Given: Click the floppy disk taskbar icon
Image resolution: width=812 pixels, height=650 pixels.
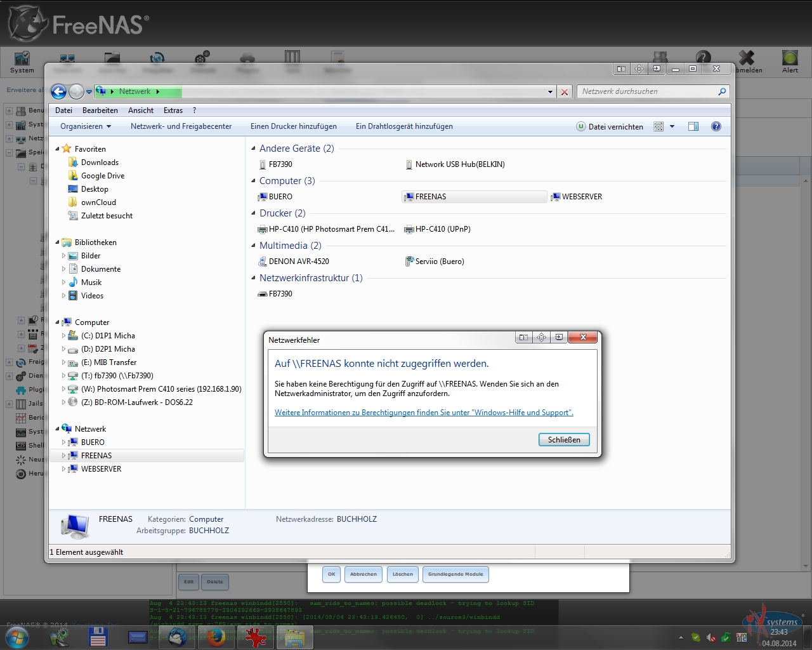Looking at the screenshot, I should (98, 637).
